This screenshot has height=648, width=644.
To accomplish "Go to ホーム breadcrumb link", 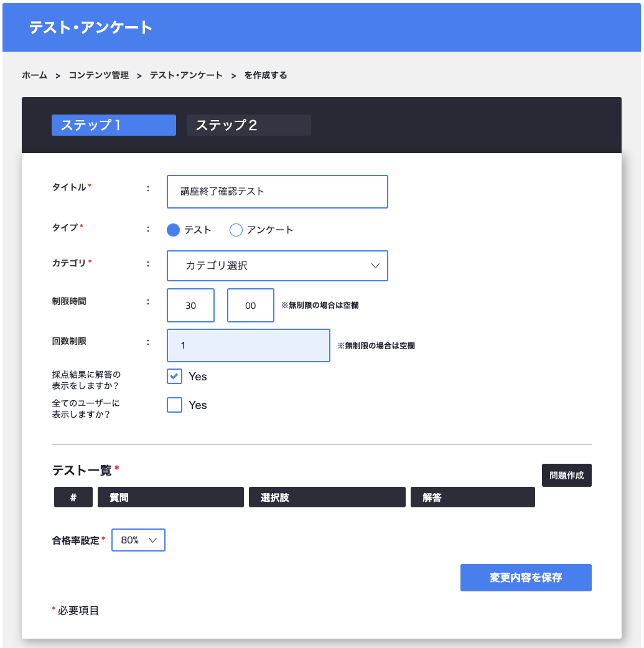I will [34, 75].
